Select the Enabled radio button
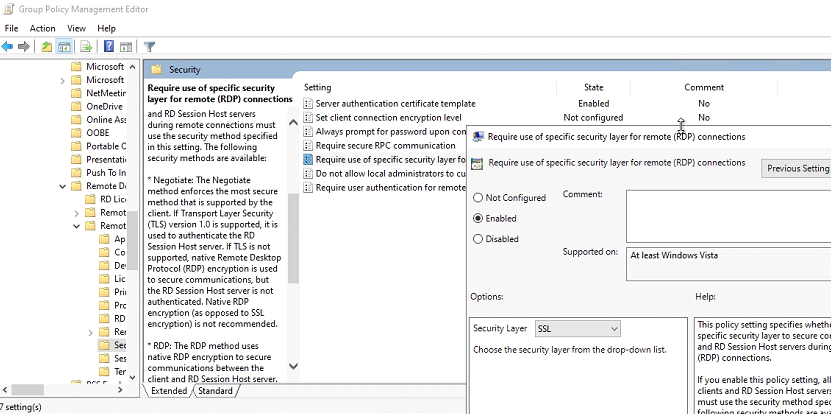Viewport: 831px width, 414px height. [478, 218]
